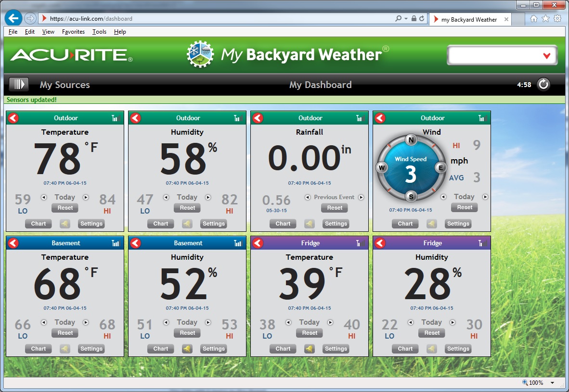Check signal strength icon on Outdoor Temperature card
Image resolution: width=569 pixels, height=392 pixels.
click(x=116, y=118)
